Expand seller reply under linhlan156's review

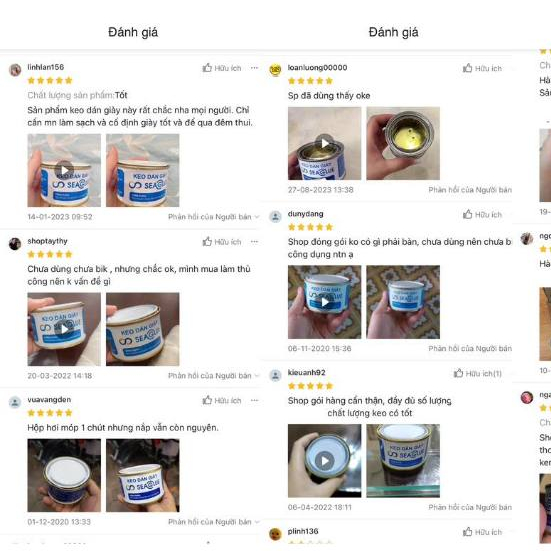click(213, 217)
